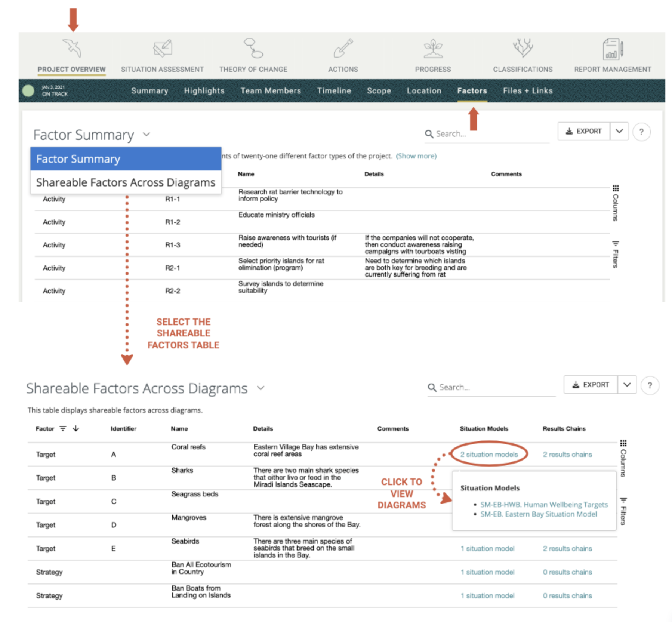Switch to the Team Members tab

(x=271, y=91)
